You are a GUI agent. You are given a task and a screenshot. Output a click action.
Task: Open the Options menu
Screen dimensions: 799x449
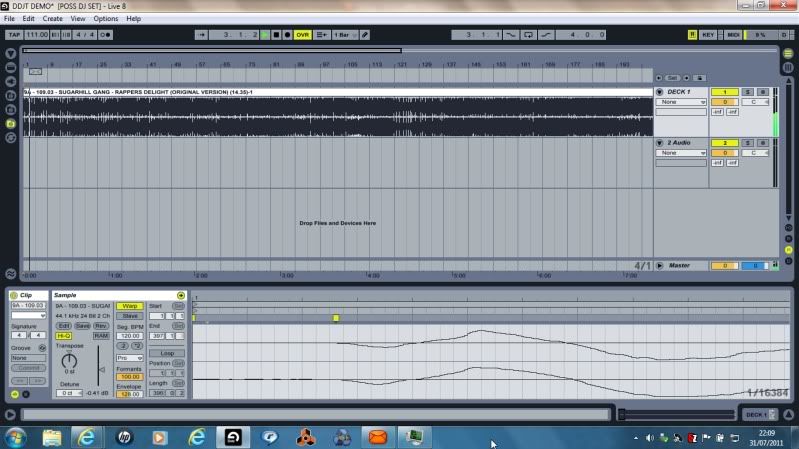click(x=105, y=18)
